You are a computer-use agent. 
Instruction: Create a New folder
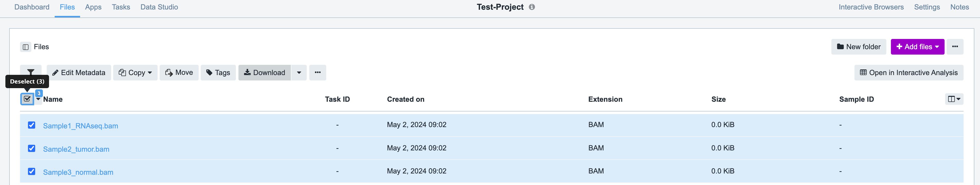point(858,47)
